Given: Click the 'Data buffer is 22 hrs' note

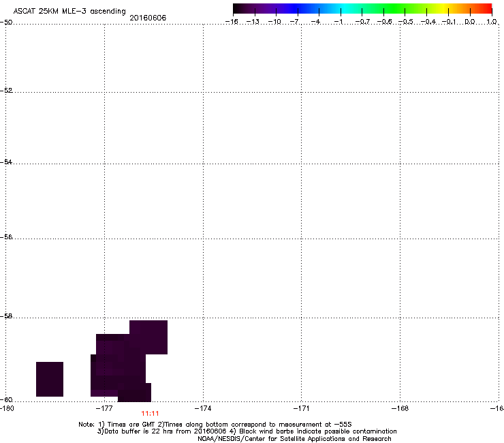Looking at the screenshot, I should 162,431.
